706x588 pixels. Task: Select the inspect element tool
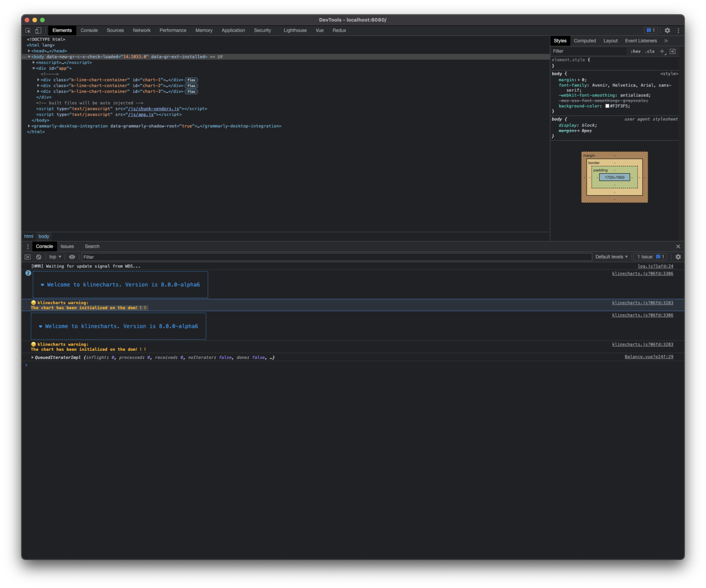pos(28,30)
